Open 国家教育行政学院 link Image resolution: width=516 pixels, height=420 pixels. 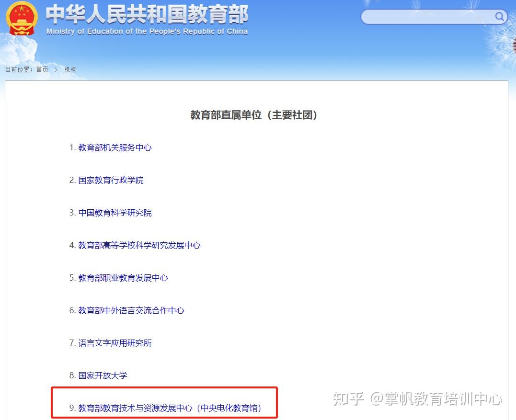click(111, 180)
